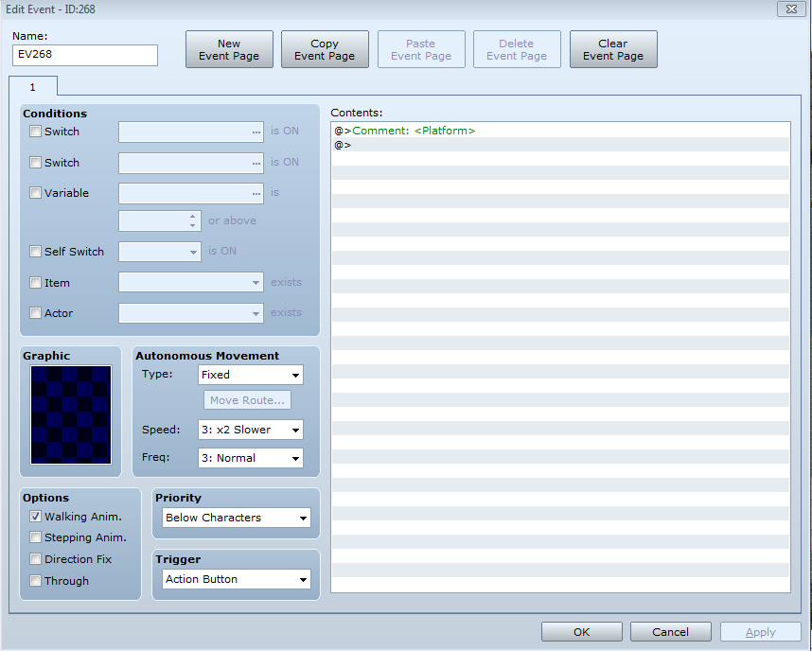The image size is (812, 651).
Task: Check the Item exists condition
Action: [x=36, y=283]
